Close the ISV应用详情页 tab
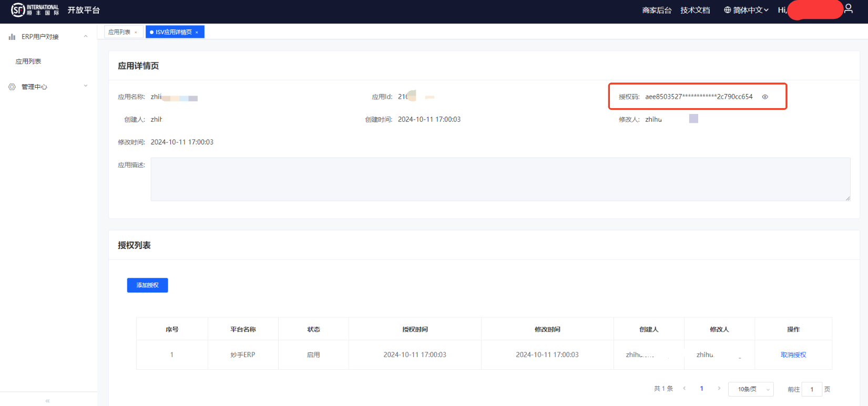868x406 pixels. tap(197, 33)
